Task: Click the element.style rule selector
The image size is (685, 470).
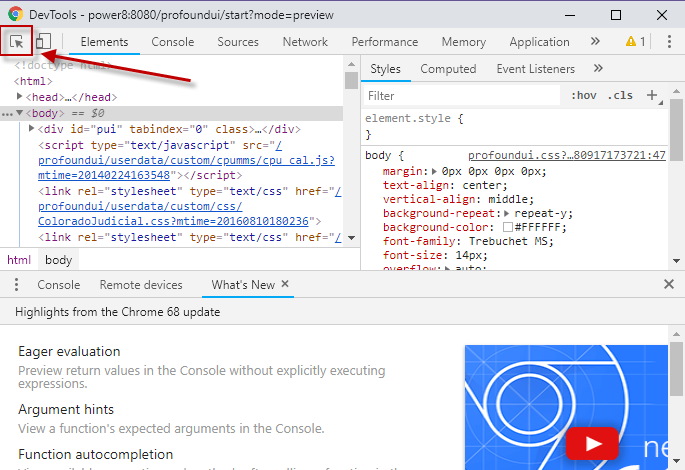Action: (408, 118)
